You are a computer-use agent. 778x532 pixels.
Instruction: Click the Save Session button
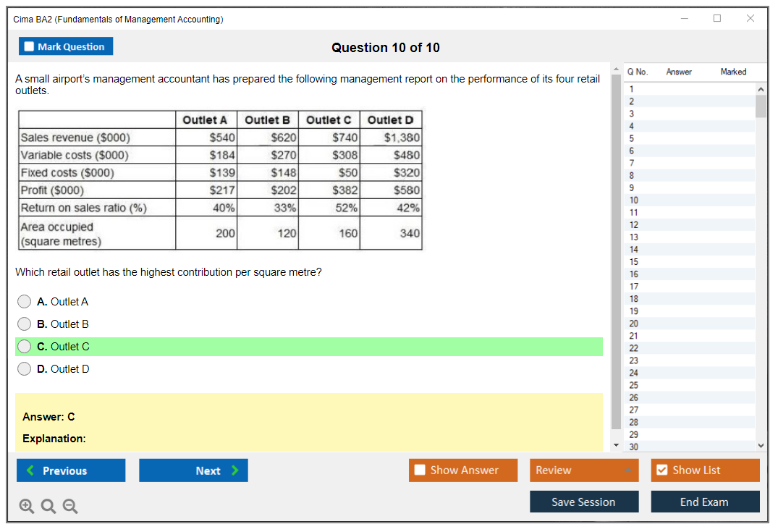tap(583, 502)
